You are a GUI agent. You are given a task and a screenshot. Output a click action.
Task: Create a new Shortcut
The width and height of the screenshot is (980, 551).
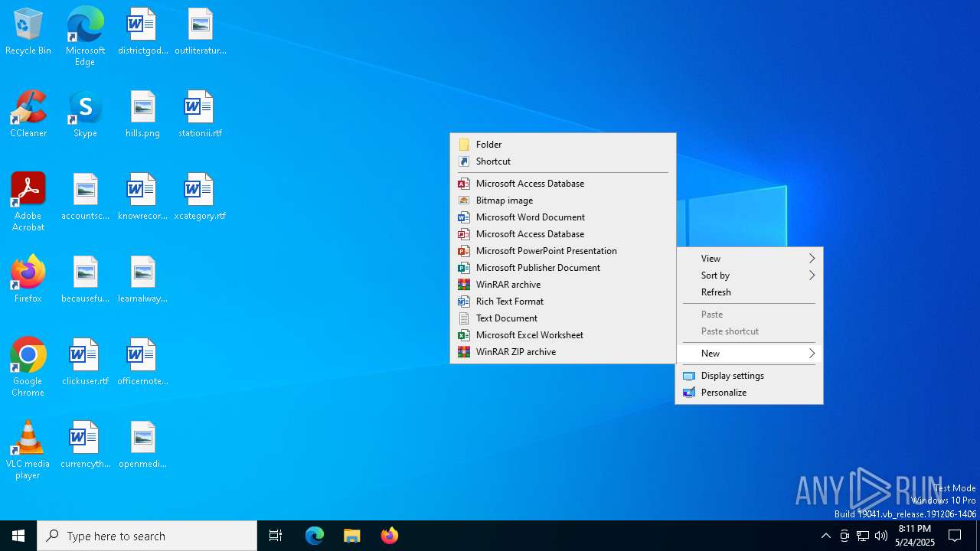tap(563, 161)
